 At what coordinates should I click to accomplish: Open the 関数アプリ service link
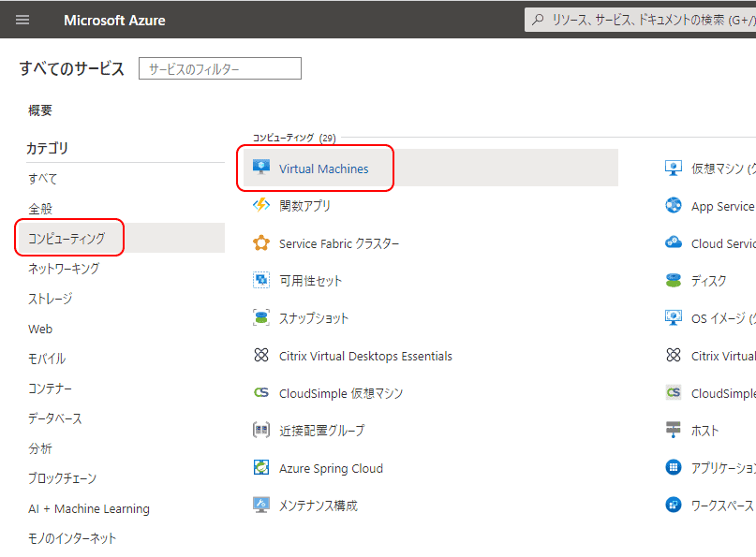(304, 205)
